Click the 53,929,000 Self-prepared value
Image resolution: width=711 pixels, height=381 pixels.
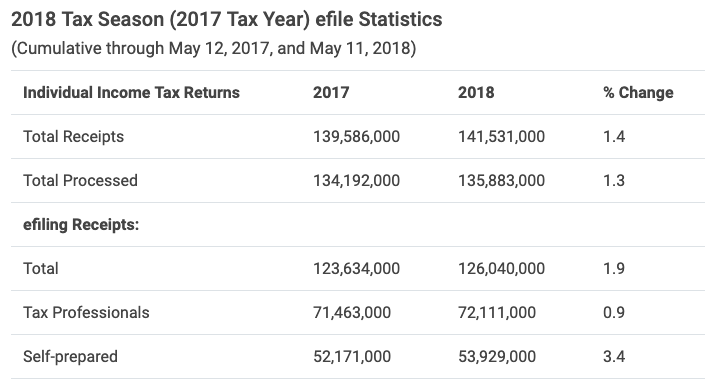tap(497, 357)
